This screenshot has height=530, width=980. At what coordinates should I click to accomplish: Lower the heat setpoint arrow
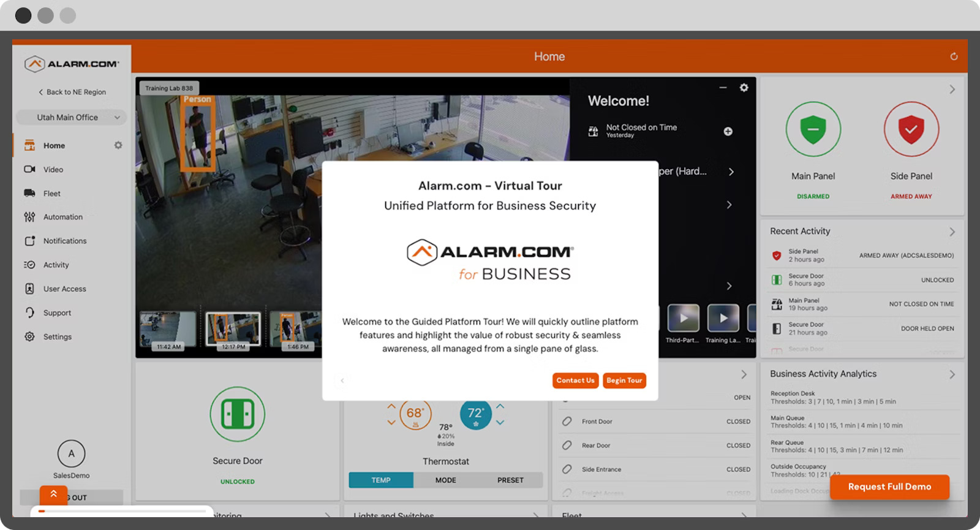tap(391, 422)
